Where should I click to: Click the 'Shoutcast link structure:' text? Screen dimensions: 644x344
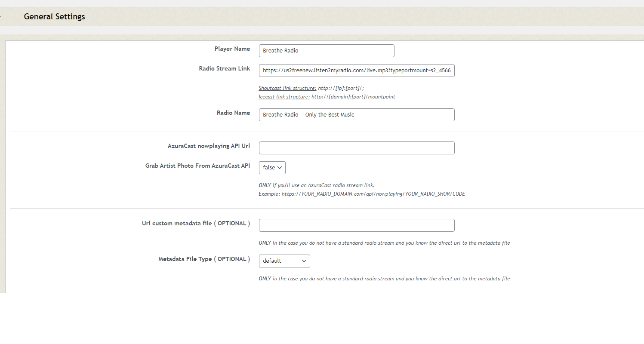click(287, 88)
